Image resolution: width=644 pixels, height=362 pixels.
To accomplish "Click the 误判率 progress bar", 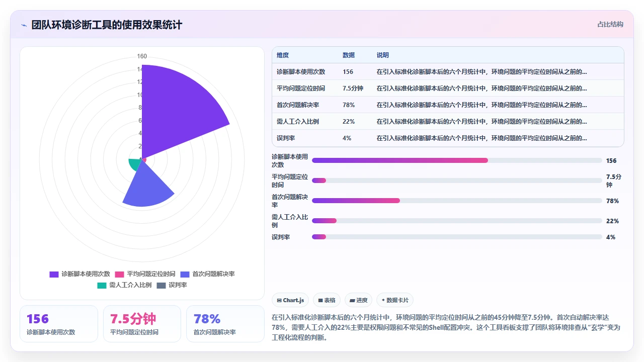I will pyautogui.click(x=457, y=237).
